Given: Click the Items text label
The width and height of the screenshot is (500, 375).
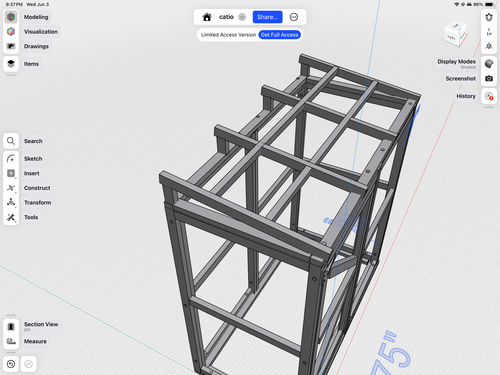Looking at the screenshot, I should tap(31, 64).
